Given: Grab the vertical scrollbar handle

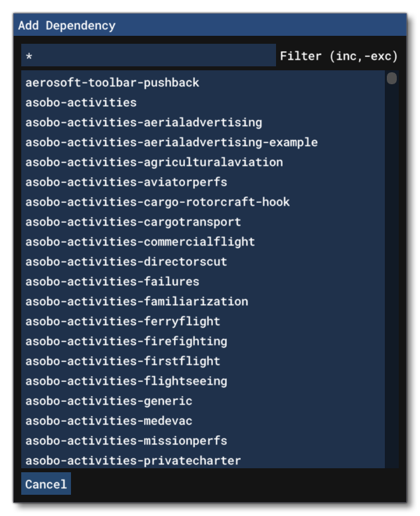Looking at the screenshot, I should click(391, 78).
